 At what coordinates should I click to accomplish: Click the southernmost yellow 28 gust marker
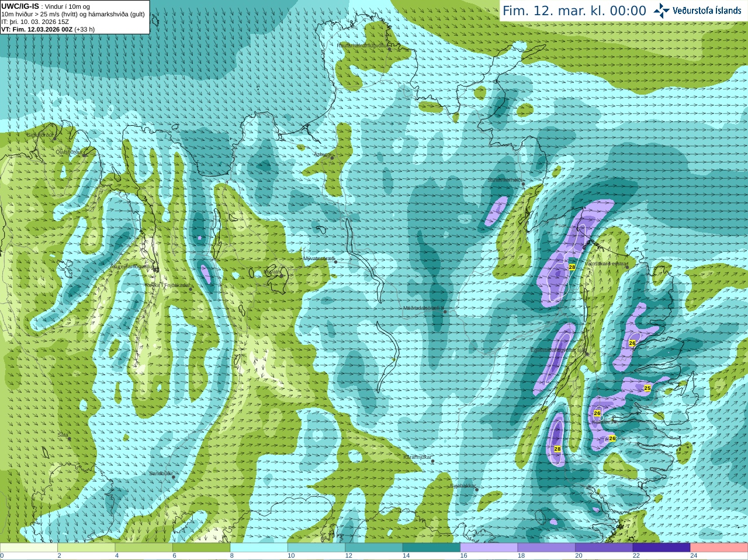(x=557, y=449)
